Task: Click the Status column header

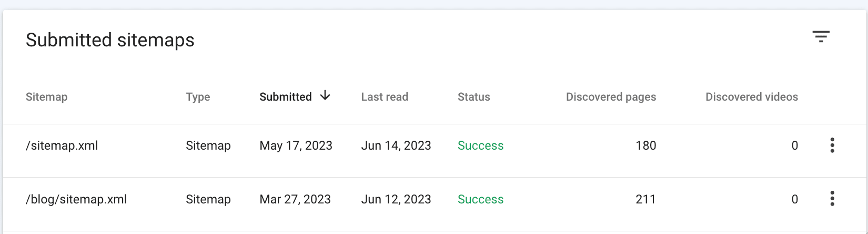Action: point(474,97)
